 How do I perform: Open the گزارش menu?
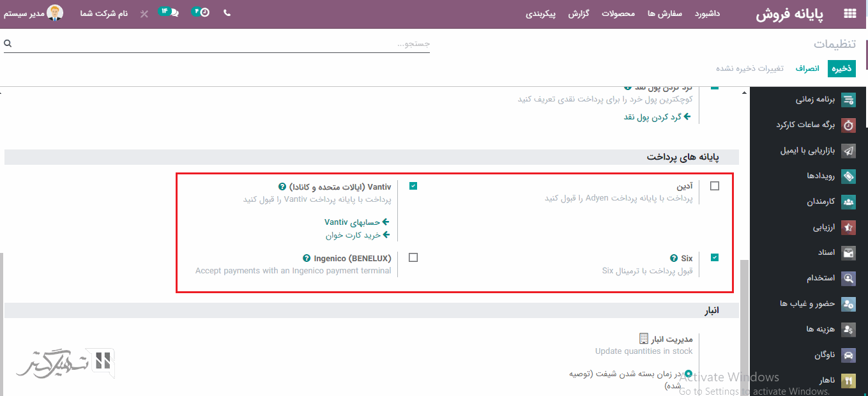point(579,13)
